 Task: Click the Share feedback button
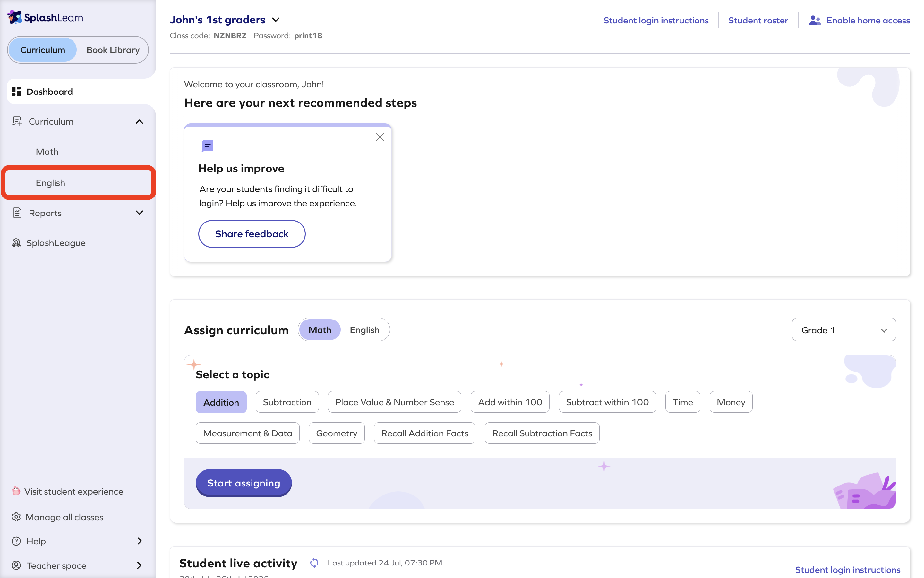(x=252, y=234)
